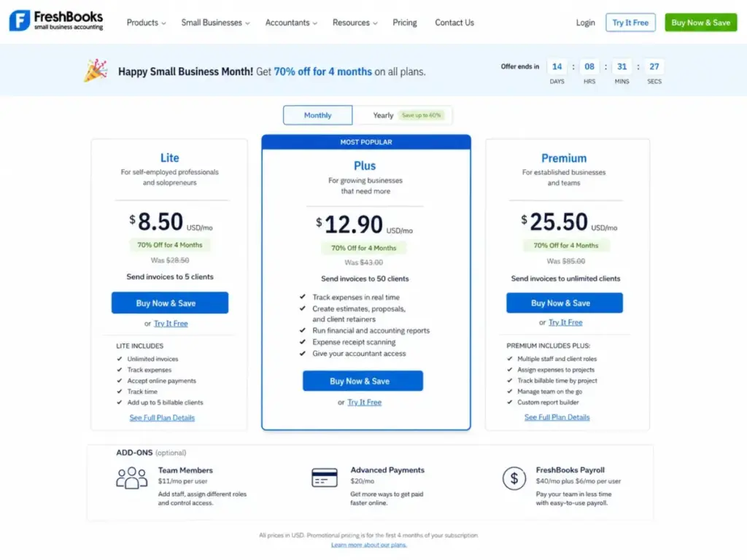The width and height of the screenshot is (747, 560).
Task: Switch to Monthly billing tab
Action: [318, 115]
